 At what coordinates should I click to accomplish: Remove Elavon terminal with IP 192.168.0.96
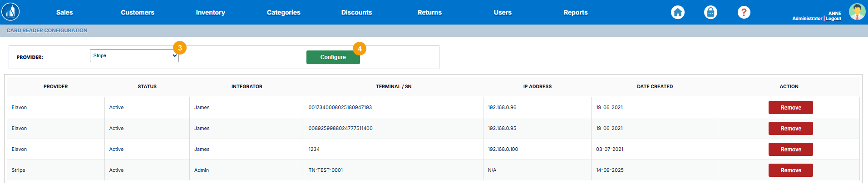point(790,108)
